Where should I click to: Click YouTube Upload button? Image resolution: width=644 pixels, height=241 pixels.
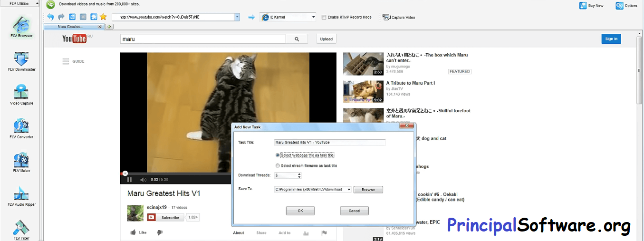[326, 39]
